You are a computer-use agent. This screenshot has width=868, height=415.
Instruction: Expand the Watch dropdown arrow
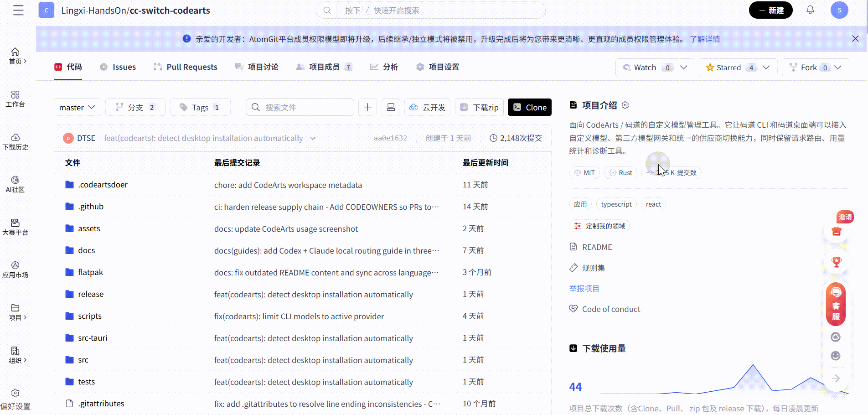(684, 67)
